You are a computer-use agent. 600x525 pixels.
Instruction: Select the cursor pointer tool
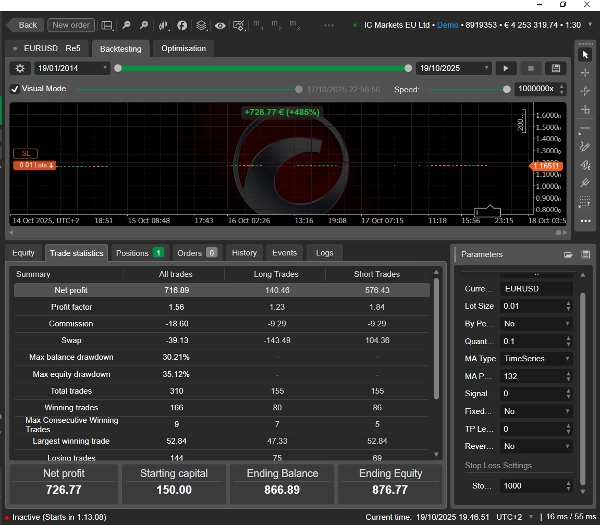coord(585,54)
